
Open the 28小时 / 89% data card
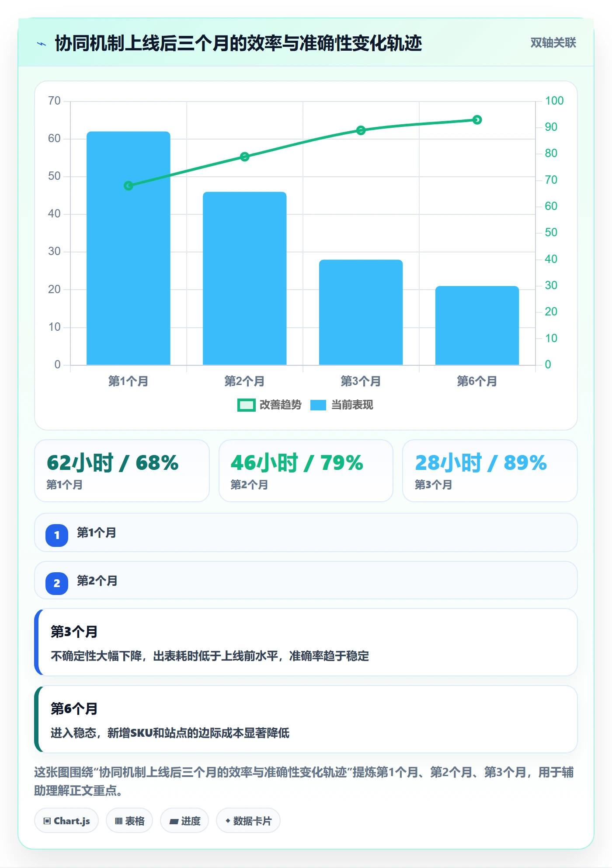coord(490,471)
